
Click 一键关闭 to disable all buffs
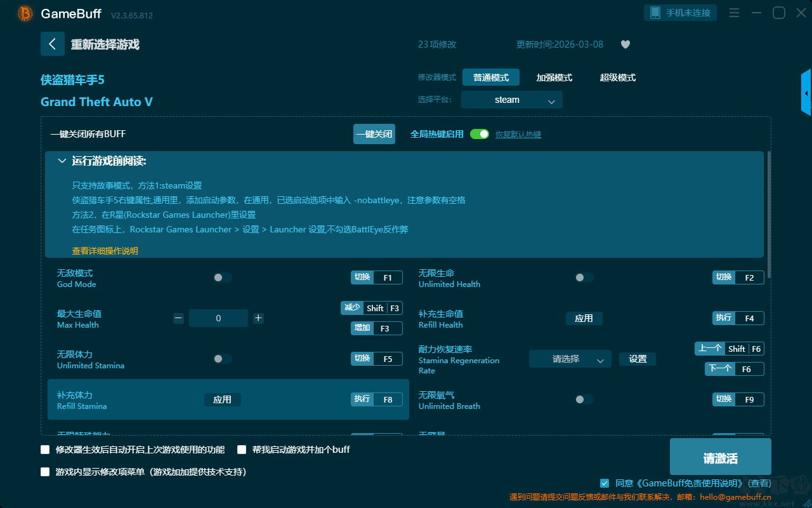pyautogui.click(x=374, y=134)
